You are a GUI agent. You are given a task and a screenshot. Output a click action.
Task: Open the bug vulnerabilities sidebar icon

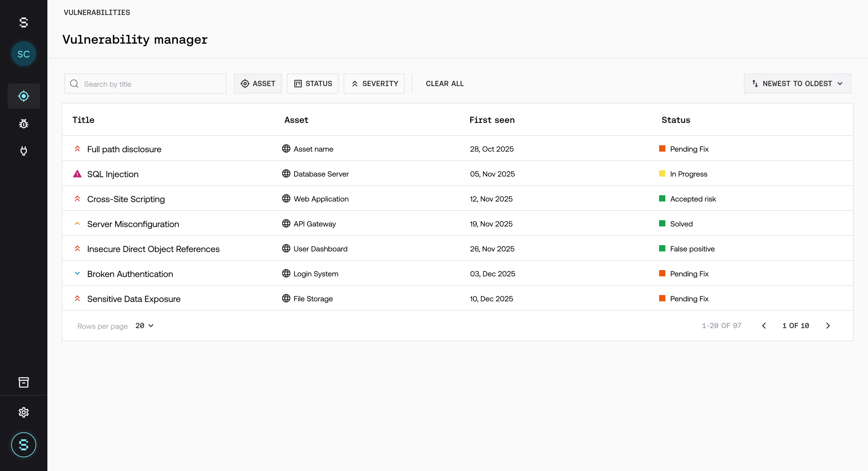24,124
